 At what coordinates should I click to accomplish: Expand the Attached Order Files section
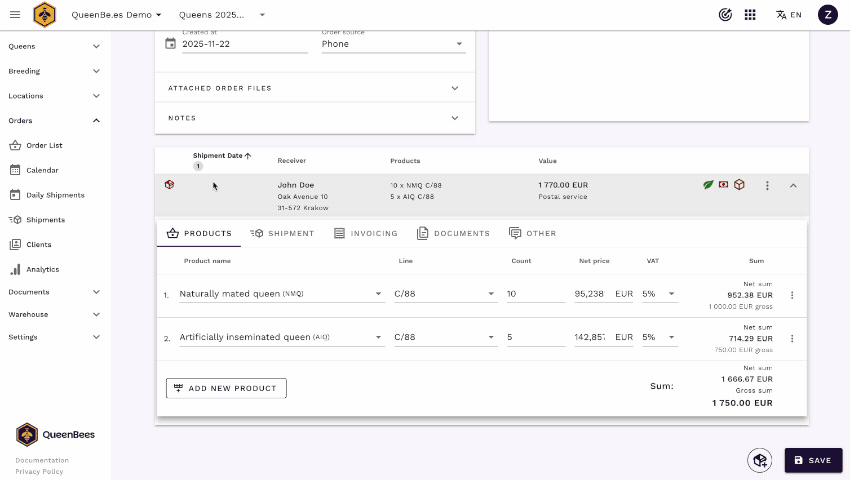314,88
